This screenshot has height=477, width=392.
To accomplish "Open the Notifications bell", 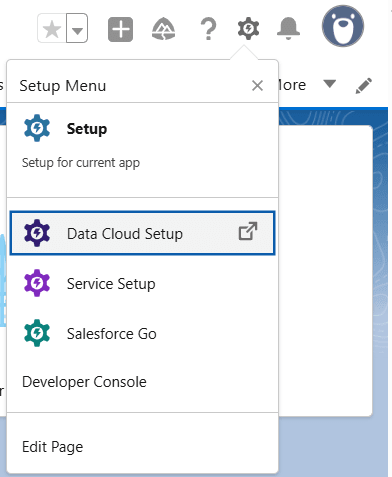I will 288,29.
